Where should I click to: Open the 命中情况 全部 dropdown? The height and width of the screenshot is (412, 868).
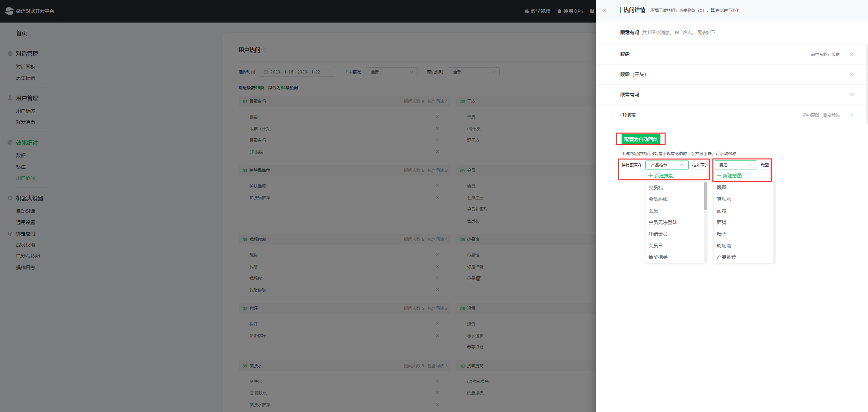pos(391,72)
